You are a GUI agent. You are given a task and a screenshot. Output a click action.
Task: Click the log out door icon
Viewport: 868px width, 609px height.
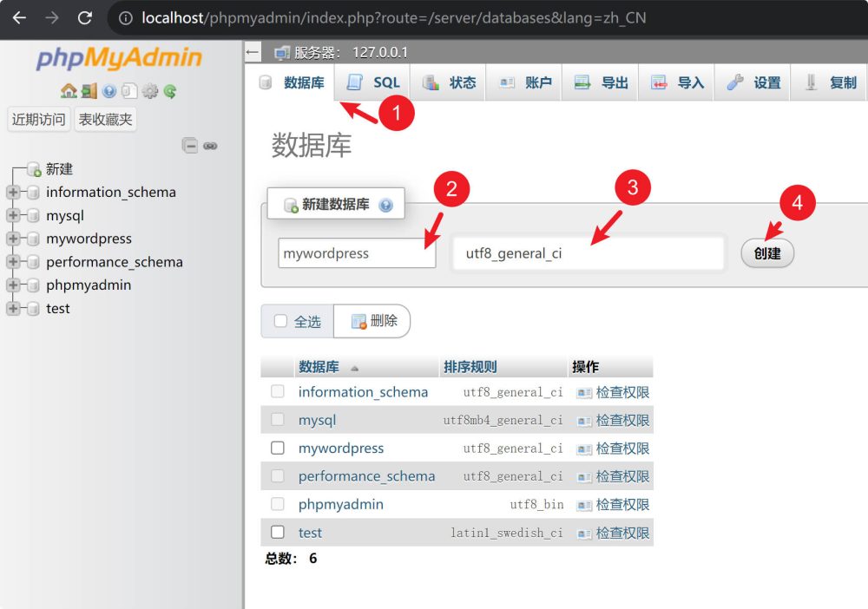pyautogui.click(x=89, y=91)
